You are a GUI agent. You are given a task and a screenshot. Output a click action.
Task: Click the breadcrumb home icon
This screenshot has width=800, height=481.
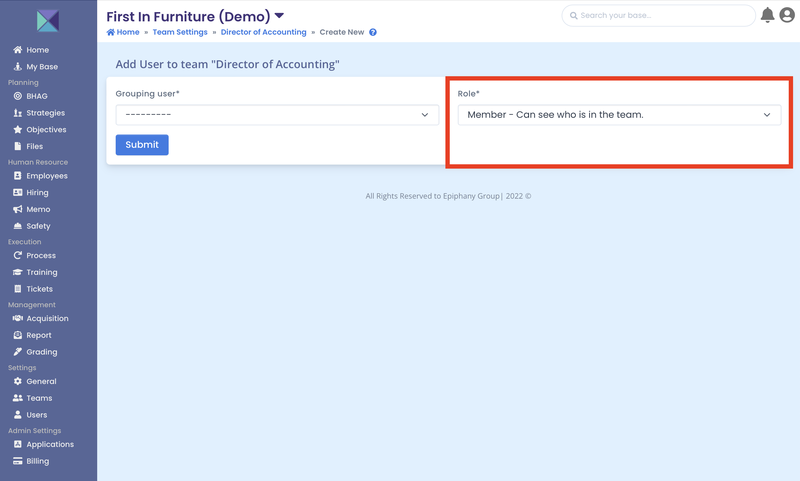pyautogui.click(x=111, y=32)
